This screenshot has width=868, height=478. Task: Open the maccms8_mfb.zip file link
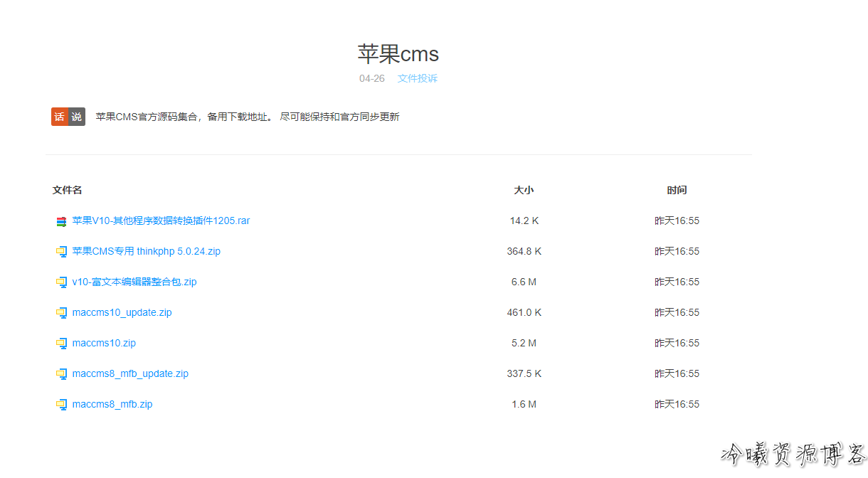112,404
